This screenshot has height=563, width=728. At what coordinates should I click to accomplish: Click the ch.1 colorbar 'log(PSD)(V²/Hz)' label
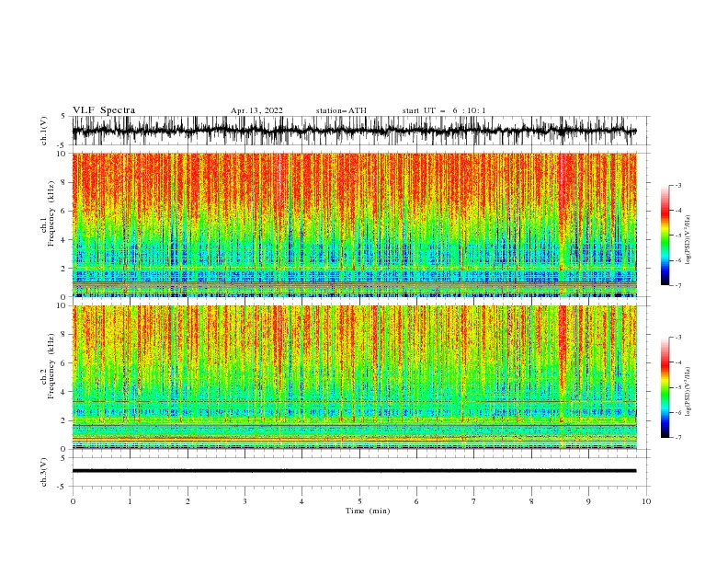688,240
